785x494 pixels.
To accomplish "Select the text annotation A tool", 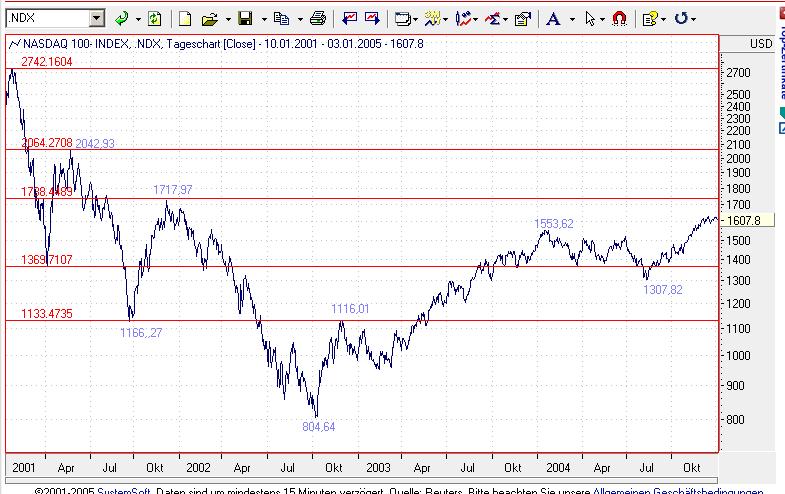I will 553,19.
